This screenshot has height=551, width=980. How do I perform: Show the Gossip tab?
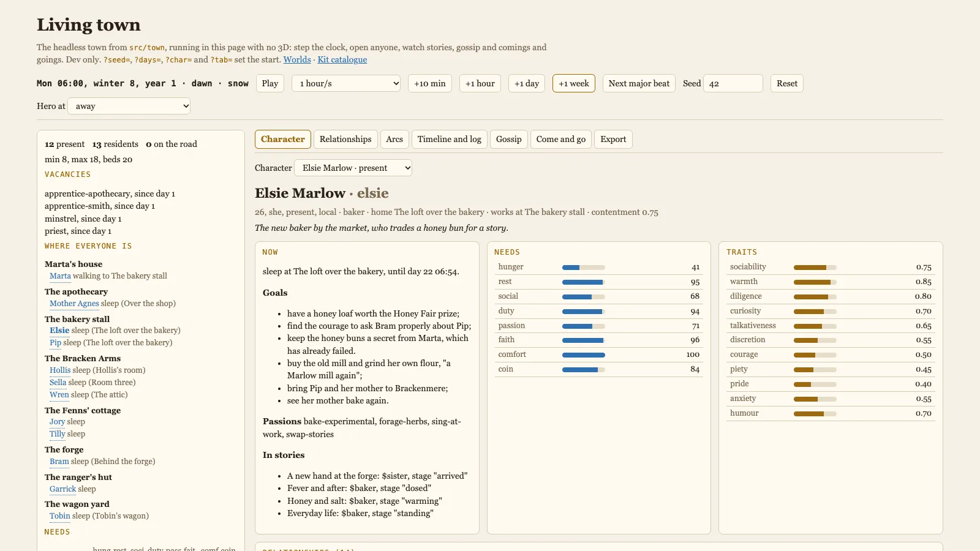(x=509, y=139)
